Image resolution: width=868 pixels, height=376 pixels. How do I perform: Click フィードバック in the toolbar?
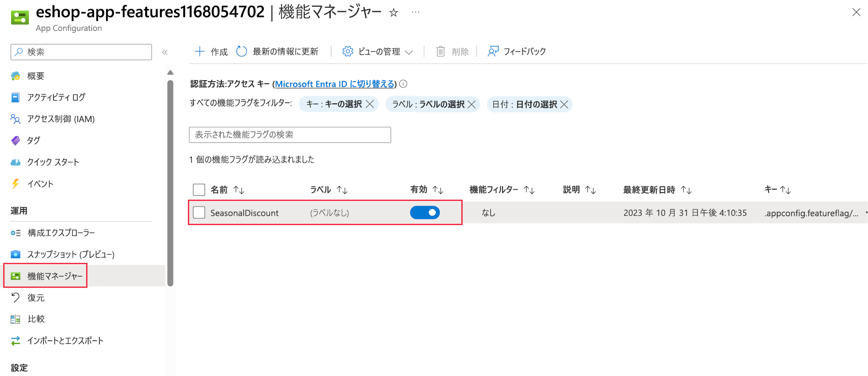click(x=517, y=52)
